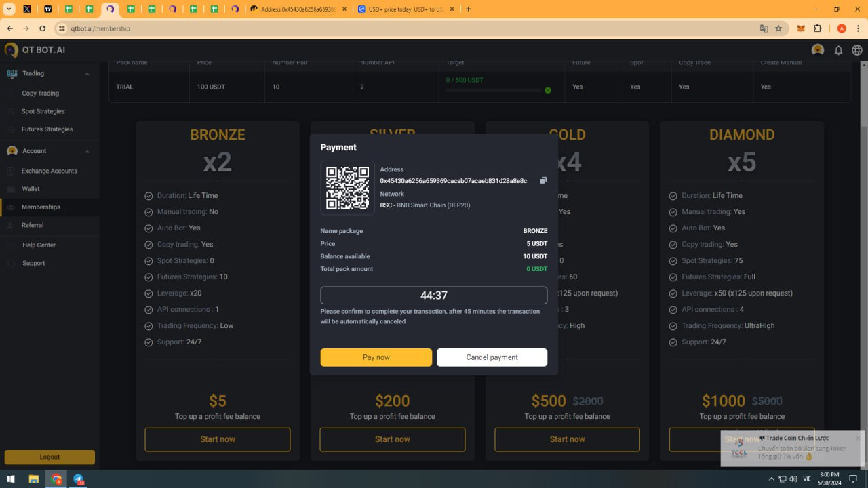Click the Google Translate icon in the address bar

coord(764,28)
